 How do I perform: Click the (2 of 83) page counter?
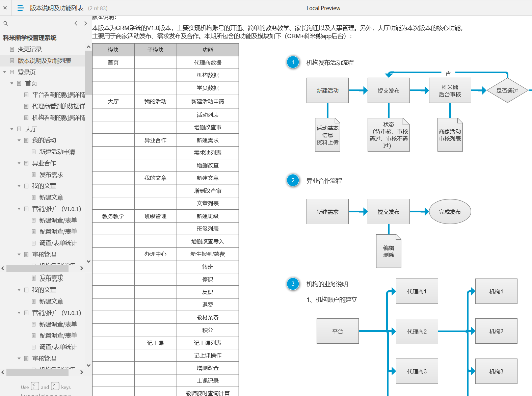click(98, 8)
